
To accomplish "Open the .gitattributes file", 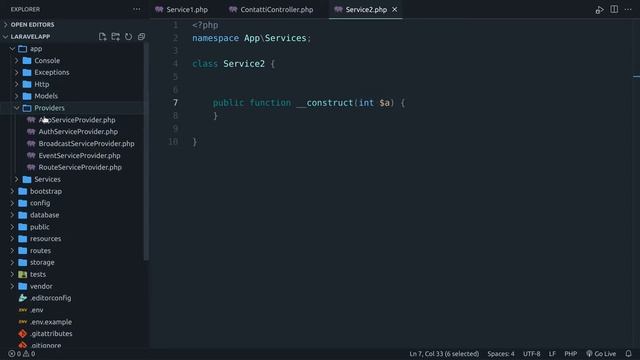I will [x=51, y=334].
